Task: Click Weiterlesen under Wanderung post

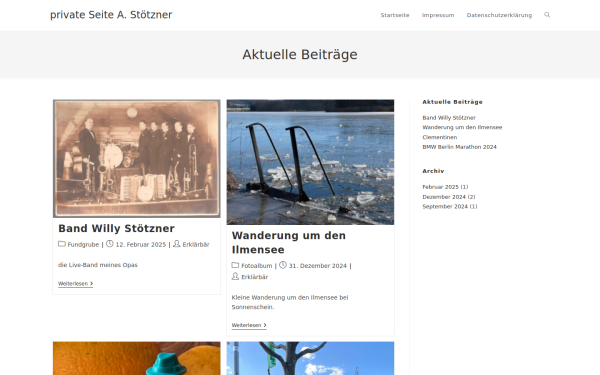Action: tap(249, 325)
